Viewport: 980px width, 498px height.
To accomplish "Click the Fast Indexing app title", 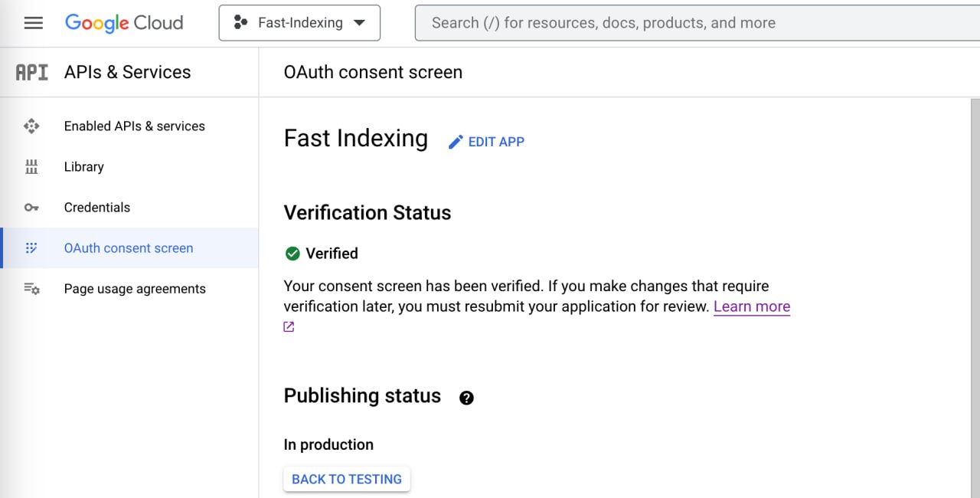I will tap(356, 138).
